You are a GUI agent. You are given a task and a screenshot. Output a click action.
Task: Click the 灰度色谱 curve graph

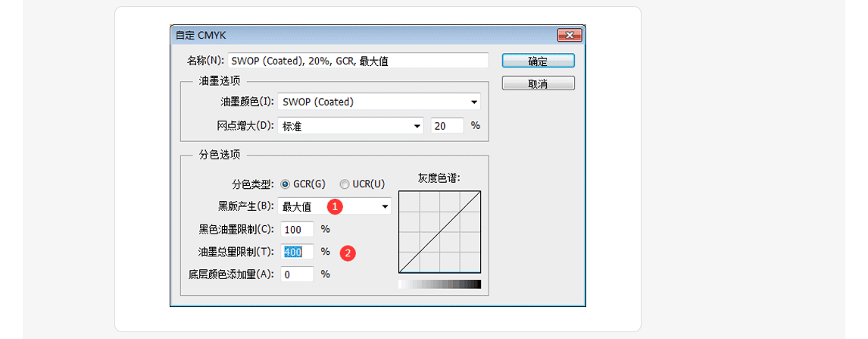click(439, 231)
